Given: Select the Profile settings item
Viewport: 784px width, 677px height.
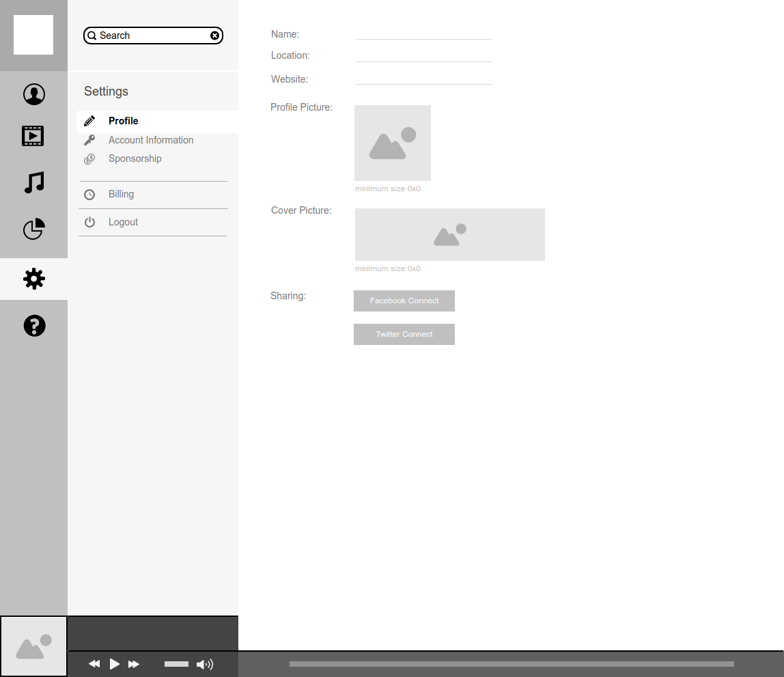Looking at the screenshot, I should coord(158,121).
